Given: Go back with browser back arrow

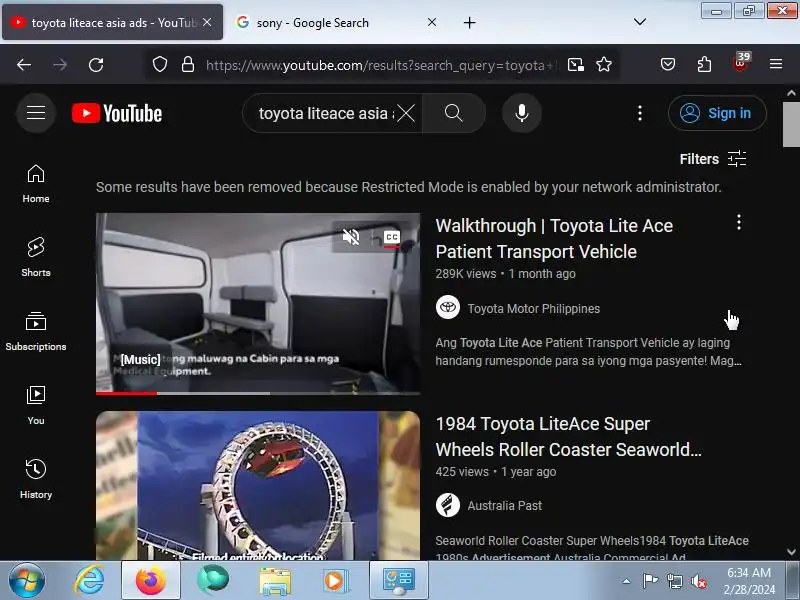Looking at the screenshot, I should tap(23, 64).
